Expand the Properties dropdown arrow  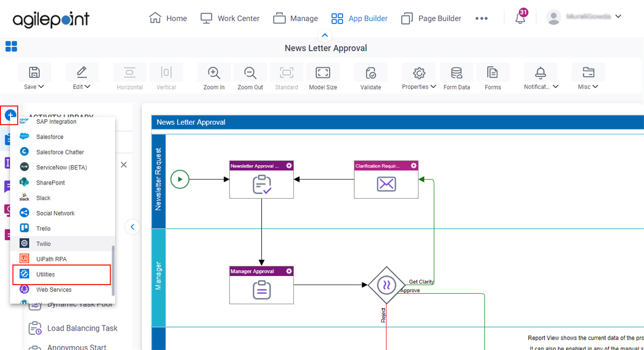pos(433,86)
